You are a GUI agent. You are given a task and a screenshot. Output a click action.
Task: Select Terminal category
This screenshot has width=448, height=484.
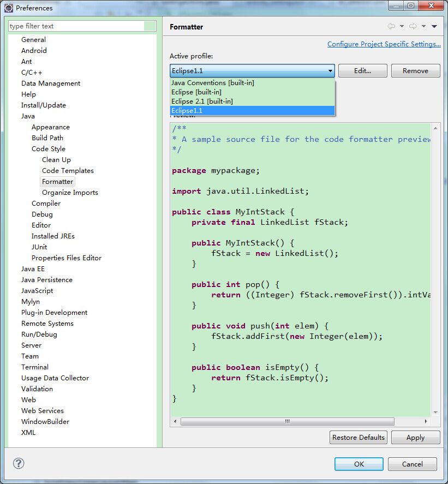(x=34, y=367)
